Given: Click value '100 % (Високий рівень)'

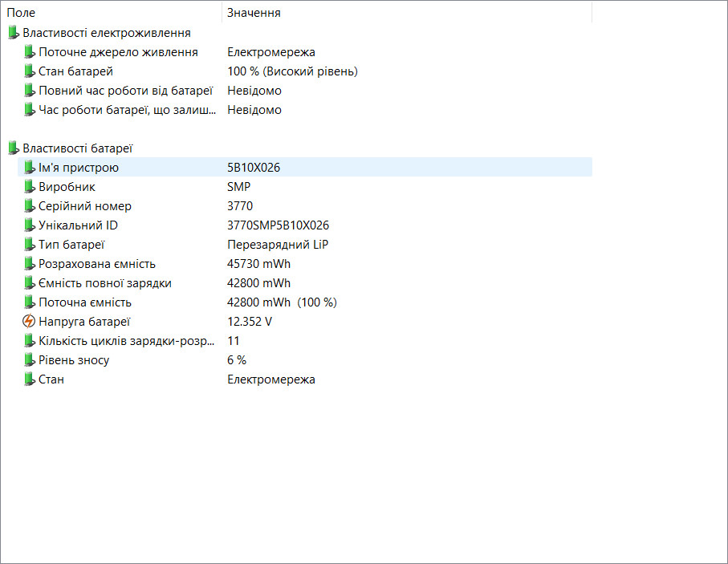Looking at the screenshot, I should pyautogui.click(x=292, y=71).
